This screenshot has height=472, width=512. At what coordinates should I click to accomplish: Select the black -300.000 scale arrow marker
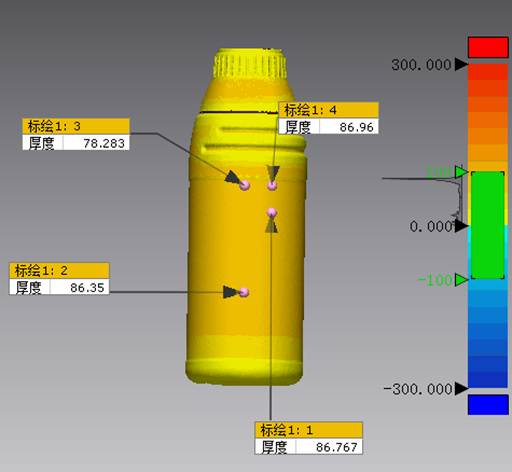point(462,388)
